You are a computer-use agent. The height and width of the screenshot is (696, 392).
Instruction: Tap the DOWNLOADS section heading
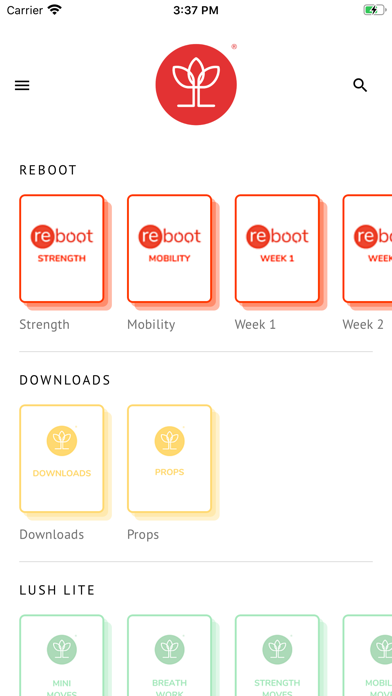click(65, 380)
